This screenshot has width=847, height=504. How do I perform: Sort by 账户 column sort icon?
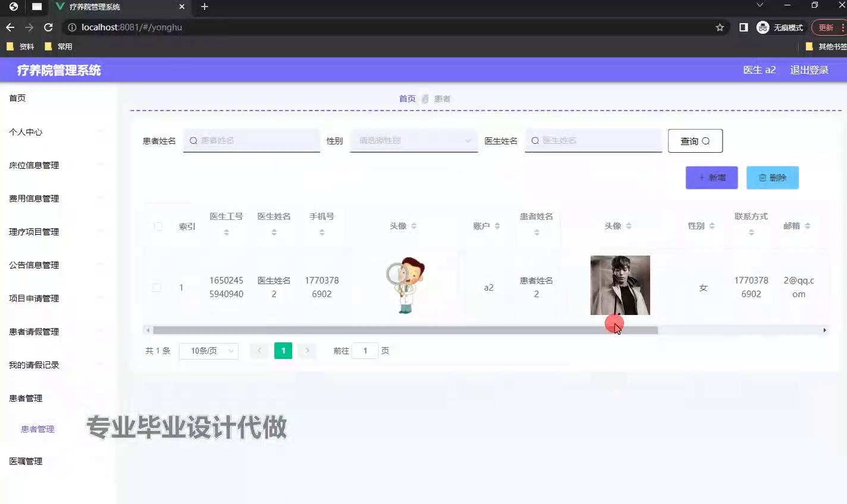click(497, 226)
